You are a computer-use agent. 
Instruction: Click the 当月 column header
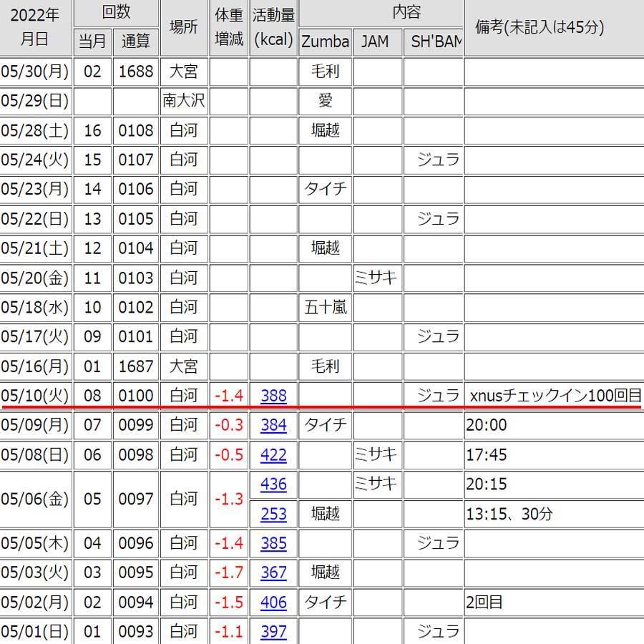coord(92,42)
